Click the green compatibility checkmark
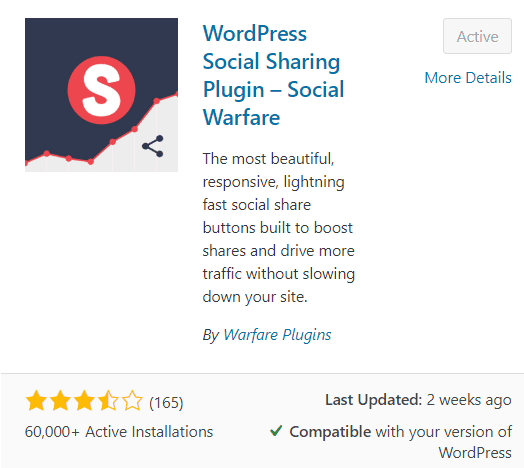The width and height of the screenshot is (524, 468). (x=276, y=431)
